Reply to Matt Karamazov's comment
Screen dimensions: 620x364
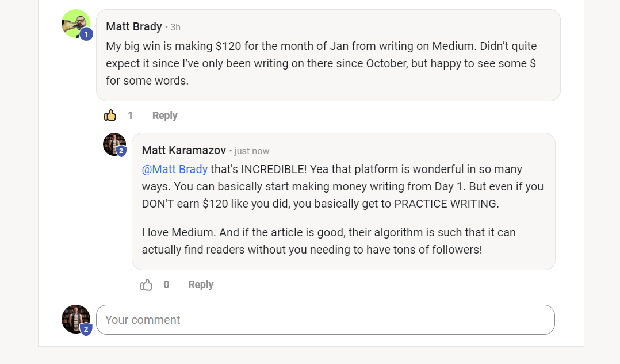click(201, 285)
